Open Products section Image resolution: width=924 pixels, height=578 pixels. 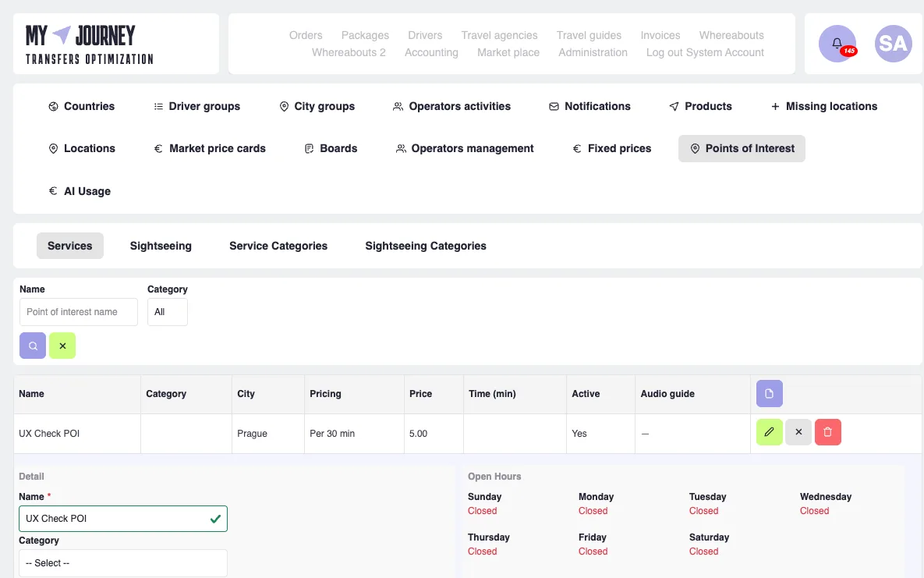[x=700, y=106]
